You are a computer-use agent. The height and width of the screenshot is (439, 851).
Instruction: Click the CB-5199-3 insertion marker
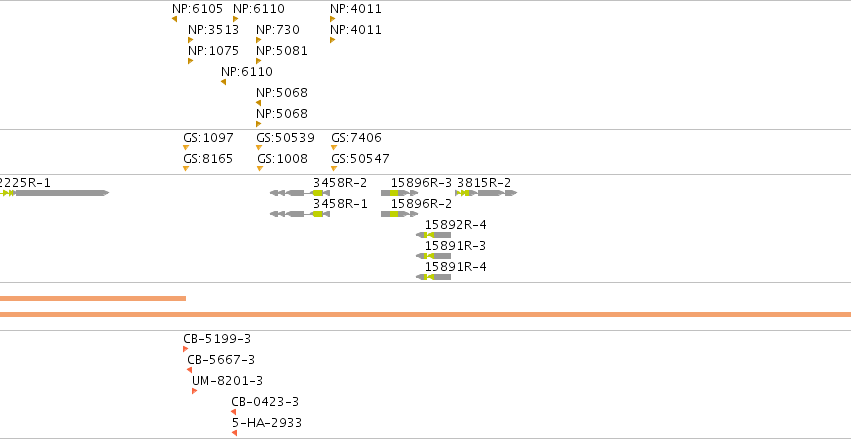(x=186, y=349)
